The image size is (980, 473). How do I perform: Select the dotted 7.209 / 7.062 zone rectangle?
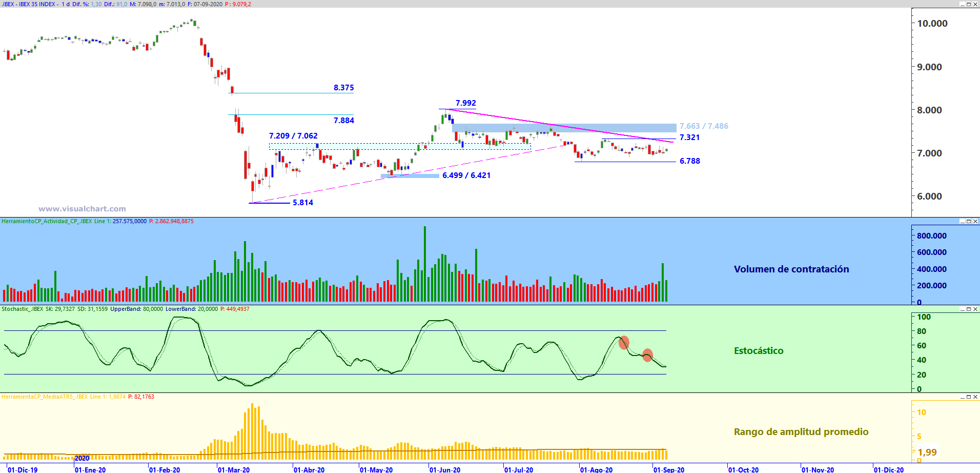click(400, 146)
